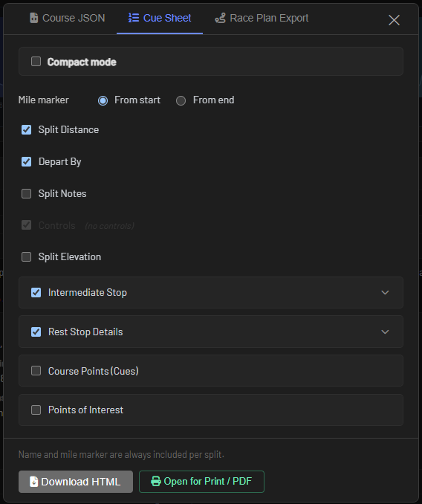Tick the Split Elevation checkbox
Screen dimensions: 422x504
click(26, 256)
